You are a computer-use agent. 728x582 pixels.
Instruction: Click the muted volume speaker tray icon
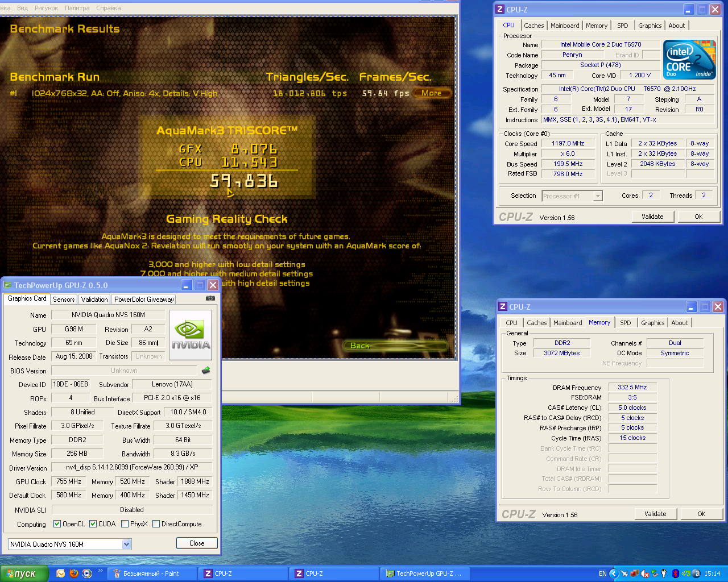coord(644,573)
